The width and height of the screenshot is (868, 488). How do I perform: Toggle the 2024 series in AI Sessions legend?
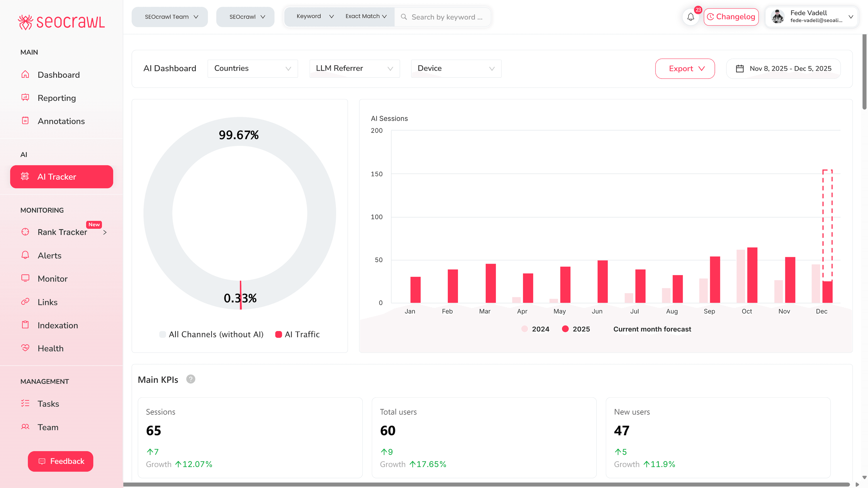click(x=535, y=329)
